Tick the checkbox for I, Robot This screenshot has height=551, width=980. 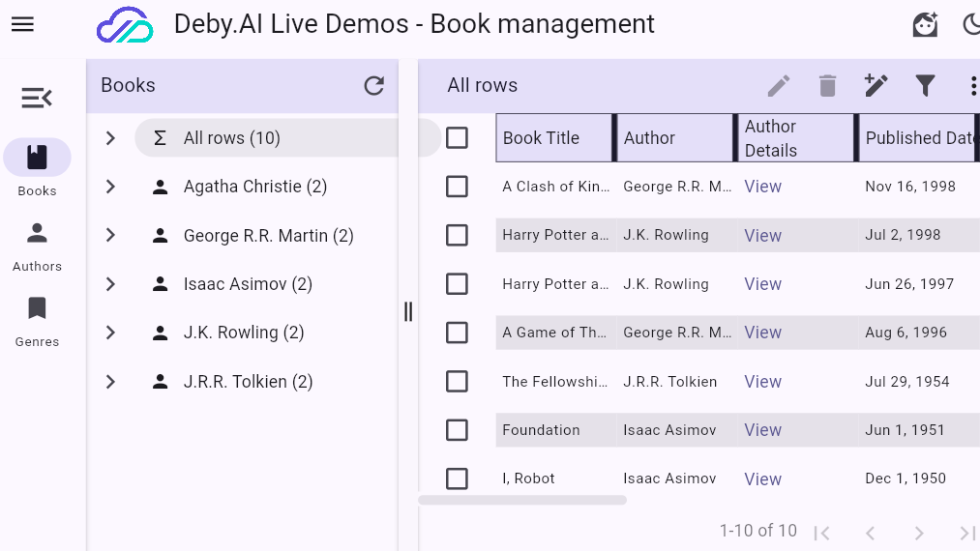(x=457, y=478)
